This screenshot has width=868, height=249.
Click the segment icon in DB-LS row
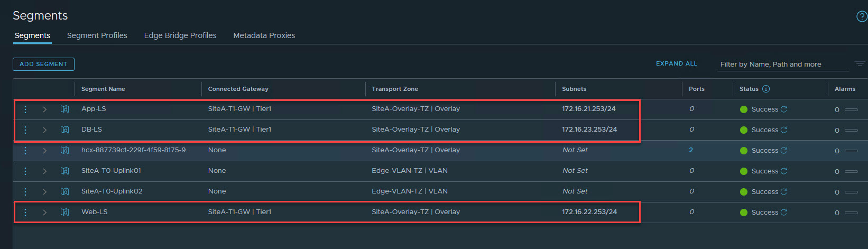[x=65, y=130]
